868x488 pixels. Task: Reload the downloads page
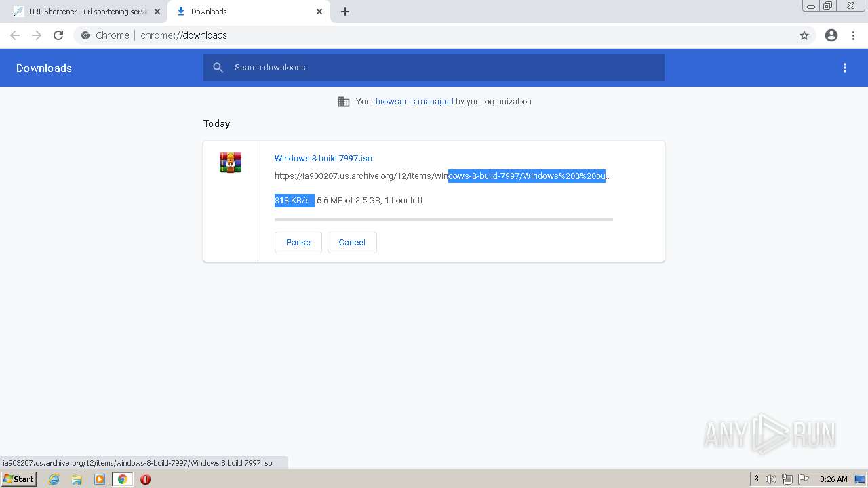click(x=58, y=35)
